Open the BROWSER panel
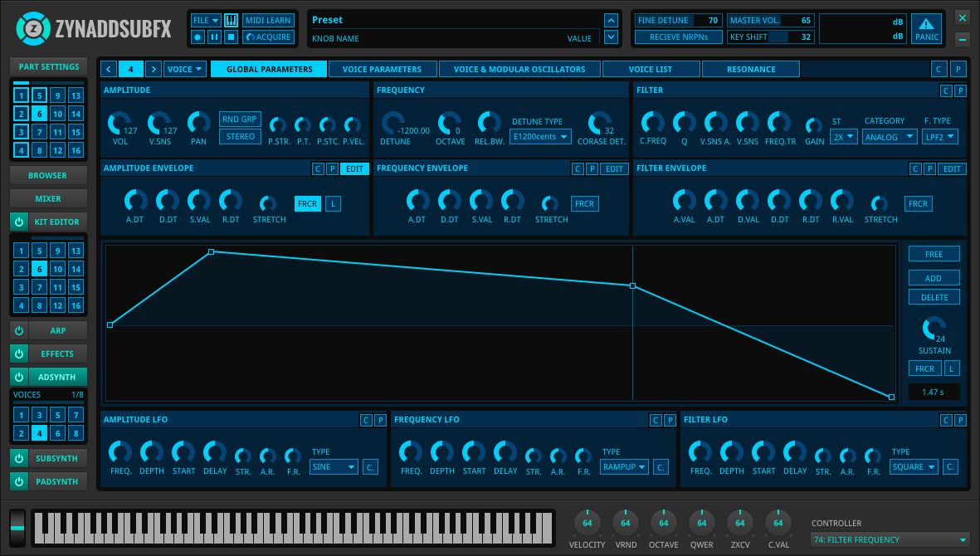The width and height of the screenshot is (980, 556). (48, 176)
